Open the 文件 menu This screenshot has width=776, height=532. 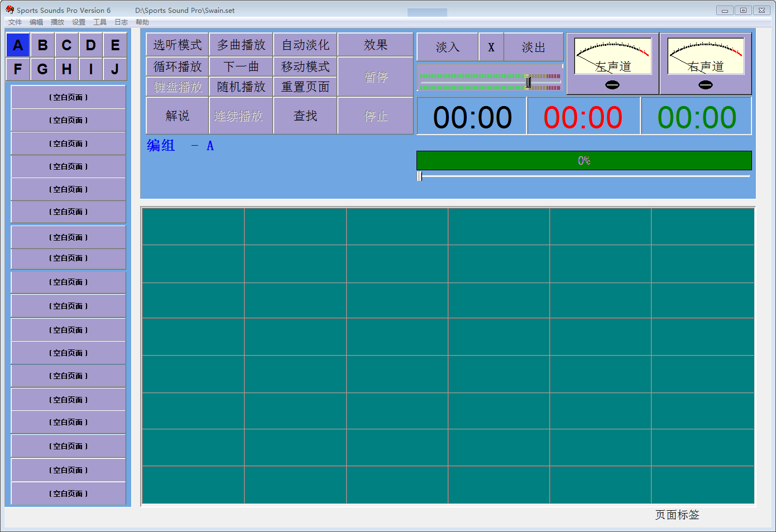click(15, 22)
